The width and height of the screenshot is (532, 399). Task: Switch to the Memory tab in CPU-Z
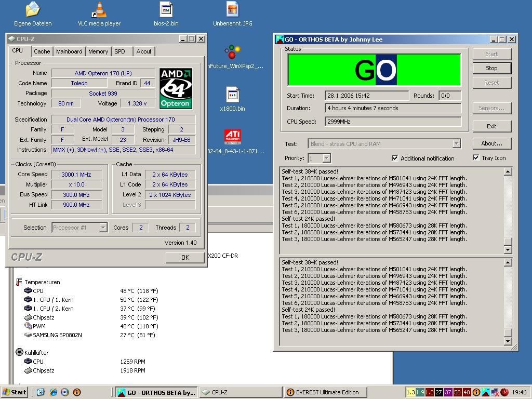click(x=98, y=51)
